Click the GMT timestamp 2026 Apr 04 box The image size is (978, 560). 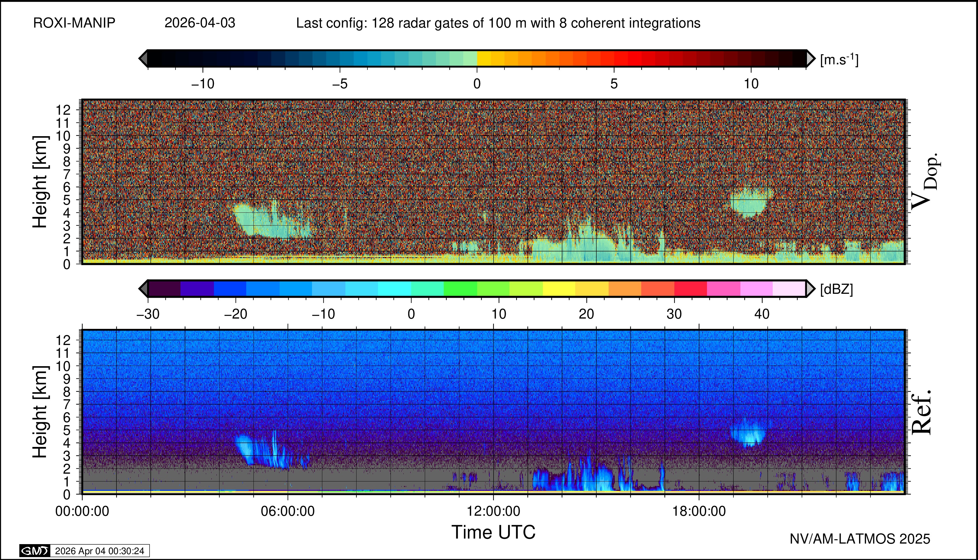[x=99, y=551]
